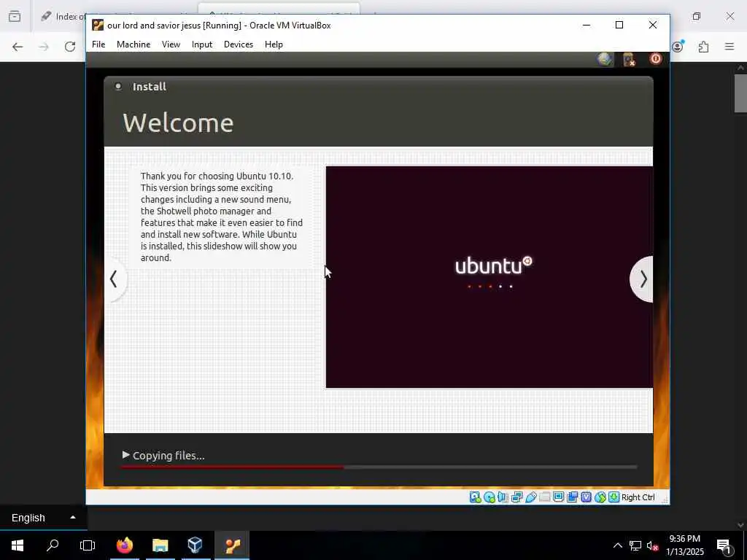Open VirtualBox Manager taskbar icon
The width and height of the screenshot is (747, 560).
(x=195, y=545)
